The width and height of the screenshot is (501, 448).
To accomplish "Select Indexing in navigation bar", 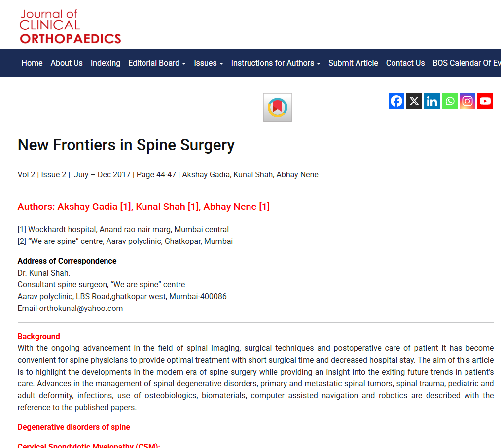I will click(x=106, y=63).
